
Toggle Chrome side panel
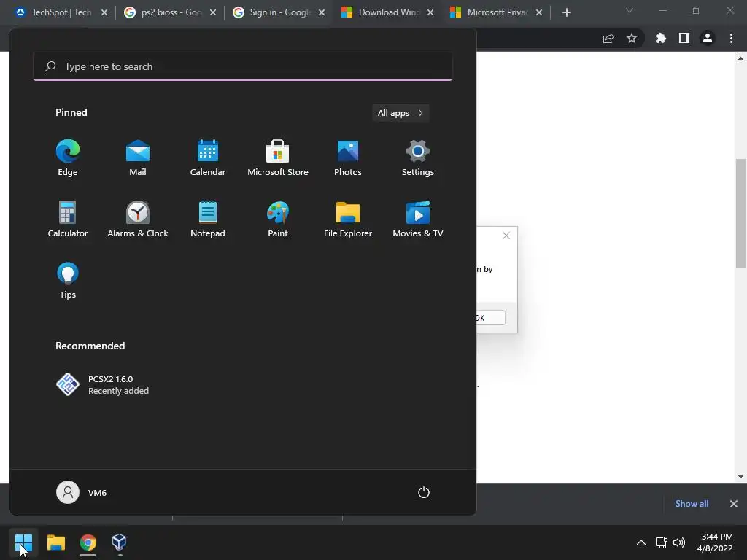pyautogui.click(x=684, y=38)
